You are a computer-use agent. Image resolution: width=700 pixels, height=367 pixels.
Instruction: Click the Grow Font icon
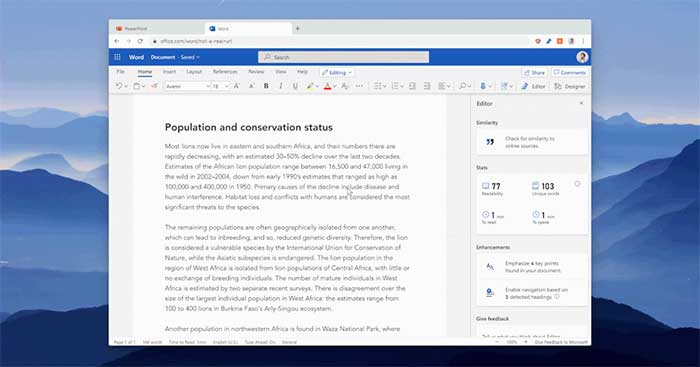pyautogui.click(x=237, y=86)
